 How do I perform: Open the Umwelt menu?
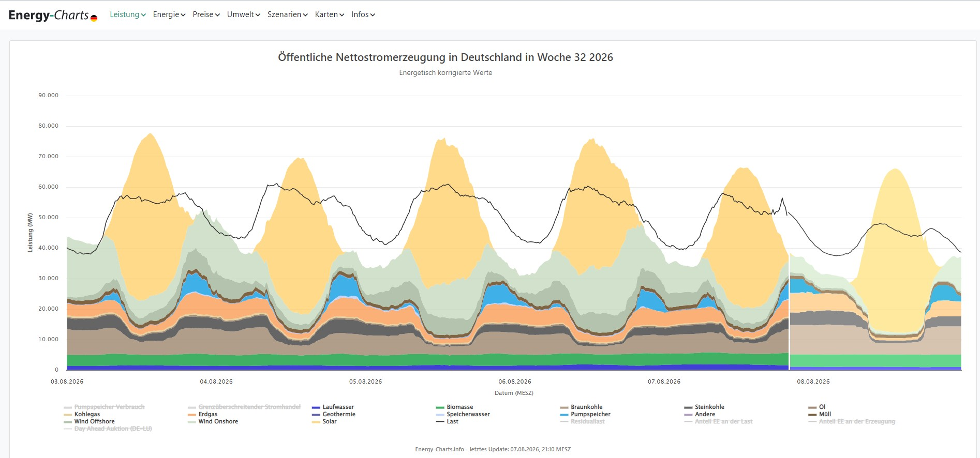(x=244, y=14)
